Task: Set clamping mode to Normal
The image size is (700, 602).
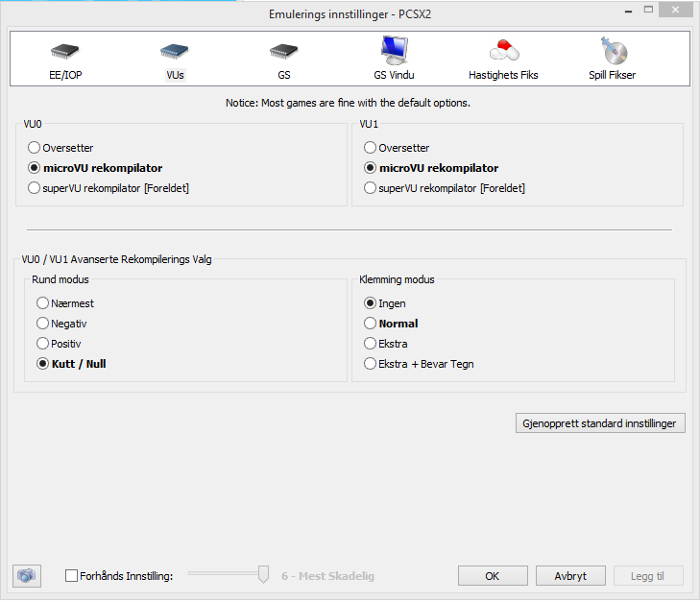Action: pos(391,324)
